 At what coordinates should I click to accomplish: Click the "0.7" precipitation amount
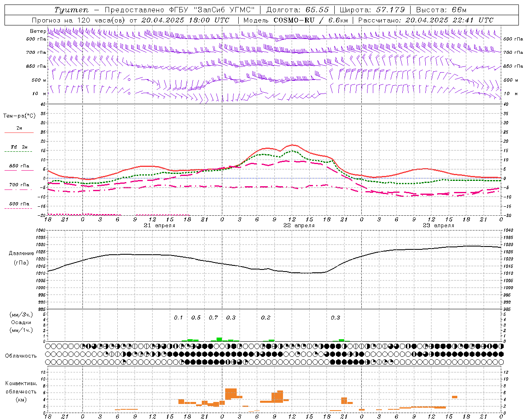point(213,317)
